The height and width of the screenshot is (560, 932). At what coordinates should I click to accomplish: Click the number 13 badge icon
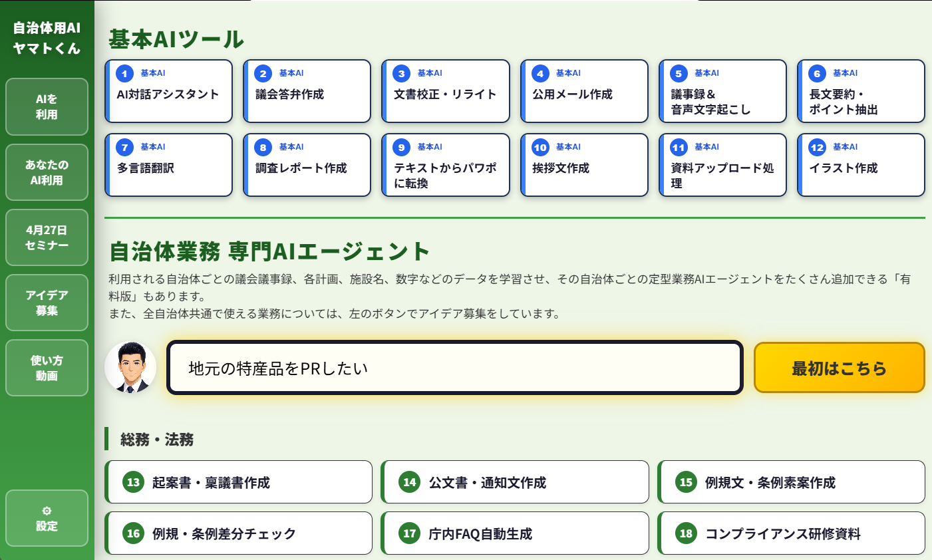[134, 482]
